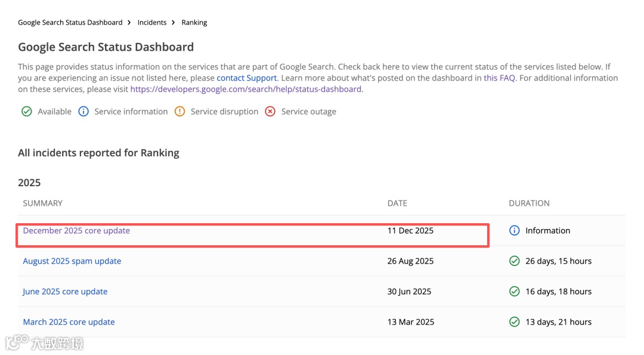
Task: Click green check icon beside 26 days, 15 hours
Action: click(514, 261)
